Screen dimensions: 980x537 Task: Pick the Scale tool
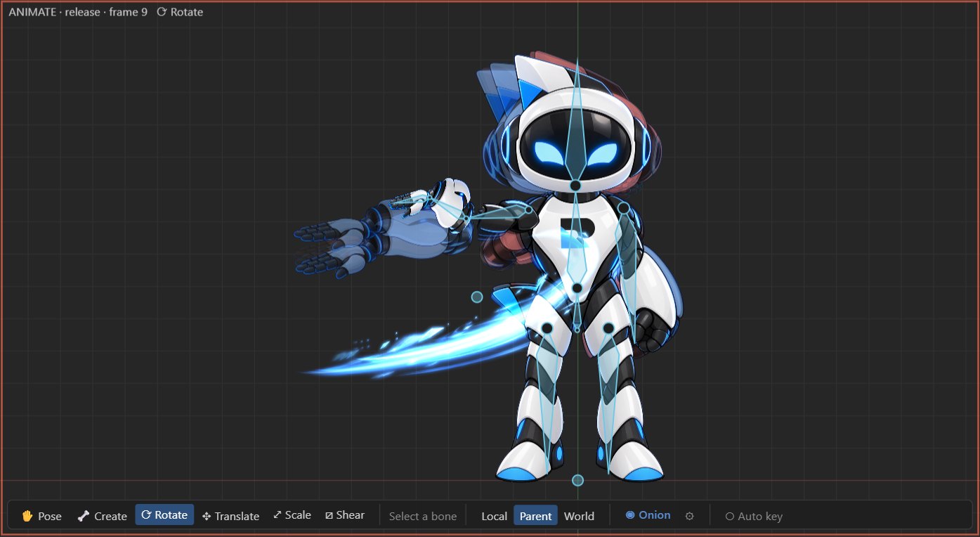[x=292, y=515]
